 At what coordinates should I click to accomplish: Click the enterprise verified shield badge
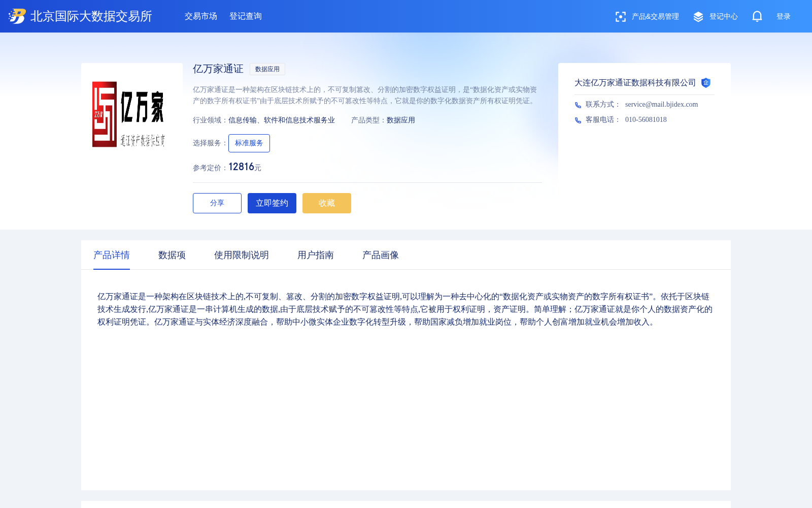coord(706,83)
